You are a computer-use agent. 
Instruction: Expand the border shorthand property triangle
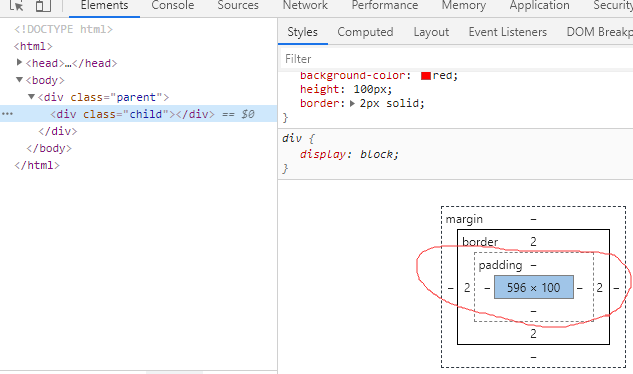(352, 103)
